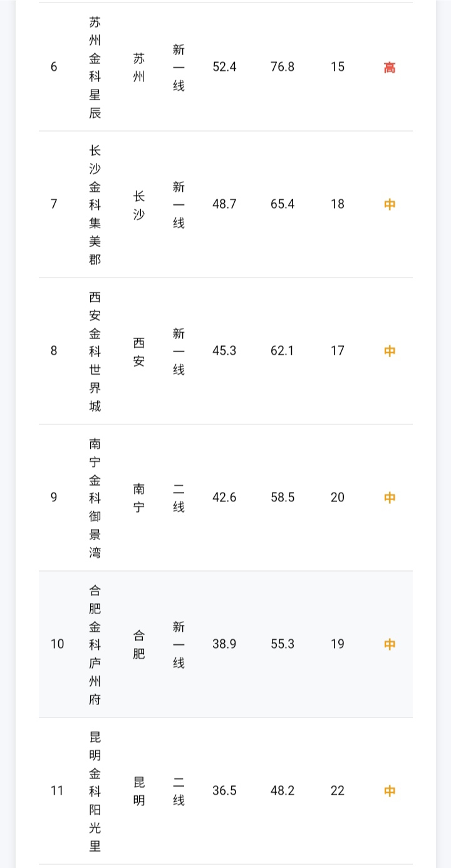Select the 38.9 value for 合肥
The width and height of the screenshot is (451, 868).
pos(224,644)
